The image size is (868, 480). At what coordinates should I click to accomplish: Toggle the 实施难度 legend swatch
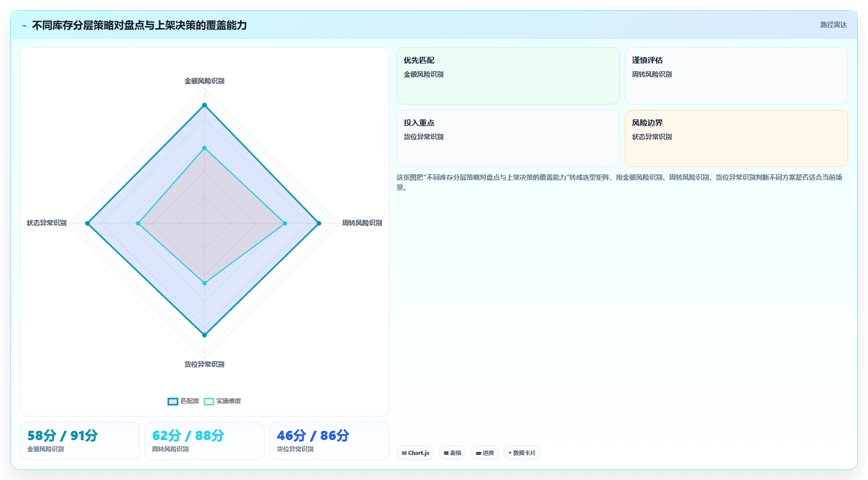209,401
